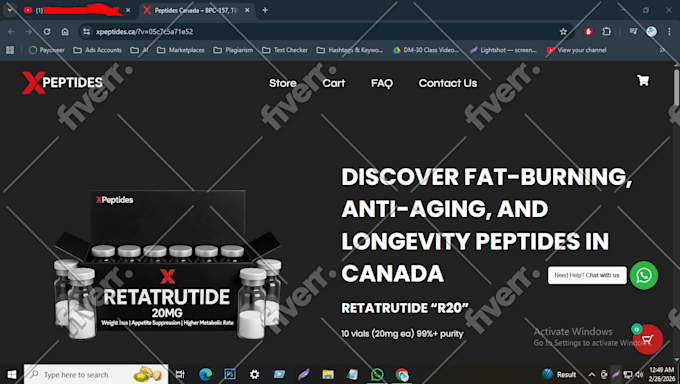Click the Need Help? Chat with us bubble
Screen dimensions: 680x384
click(587, 275)
